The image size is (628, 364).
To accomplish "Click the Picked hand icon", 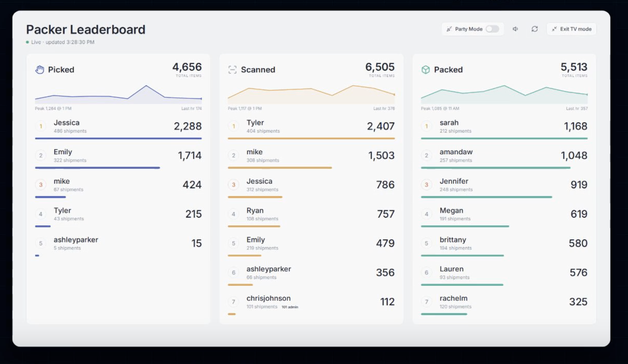I will [x=40, y=69].
